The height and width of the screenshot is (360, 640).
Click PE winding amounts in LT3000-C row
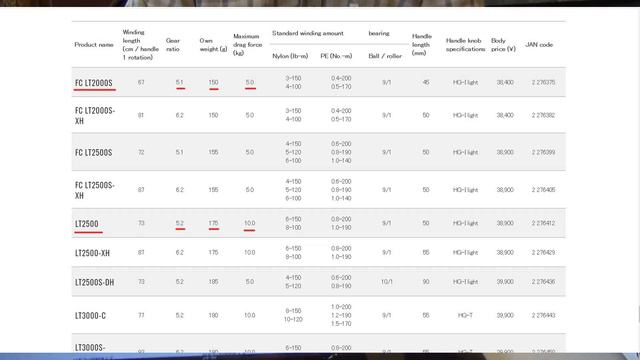[x=341, y=315]
